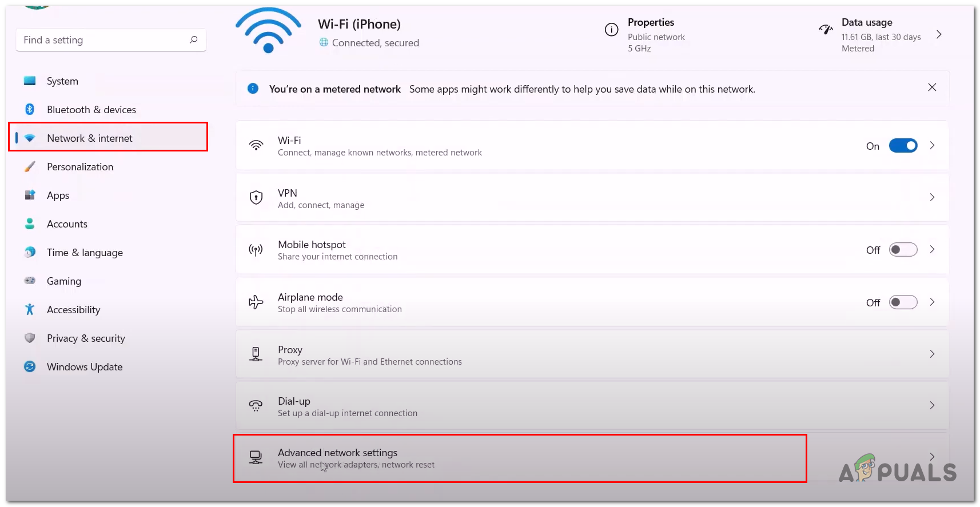Click the Data usage gauge icon

pos(826,30)
